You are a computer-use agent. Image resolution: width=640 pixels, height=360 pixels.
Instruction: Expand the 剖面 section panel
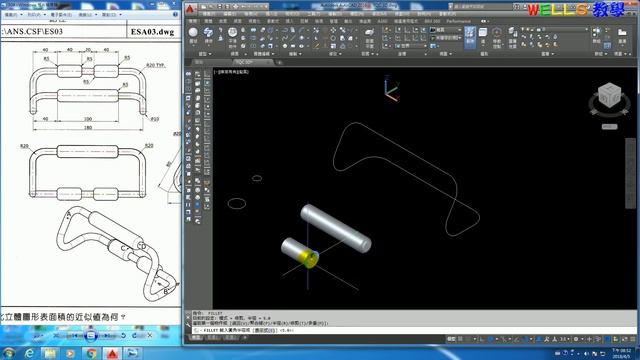(x=367, y=54)
